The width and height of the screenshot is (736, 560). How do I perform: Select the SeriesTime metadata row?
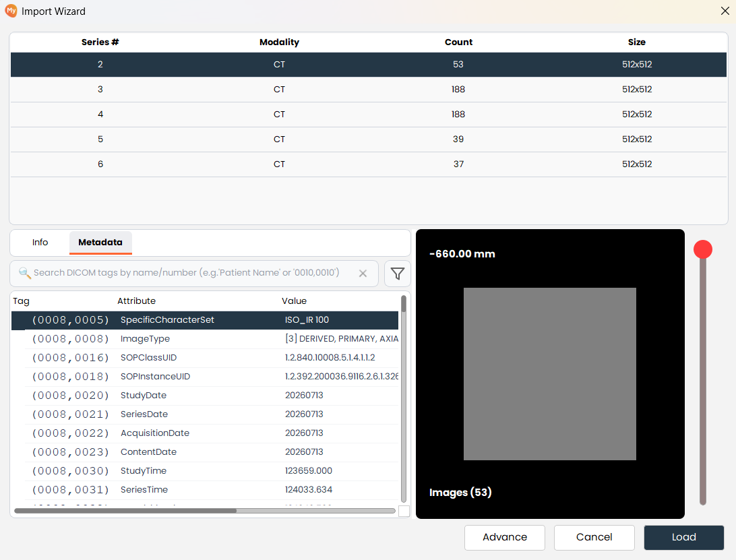click(x=205, y=490)
